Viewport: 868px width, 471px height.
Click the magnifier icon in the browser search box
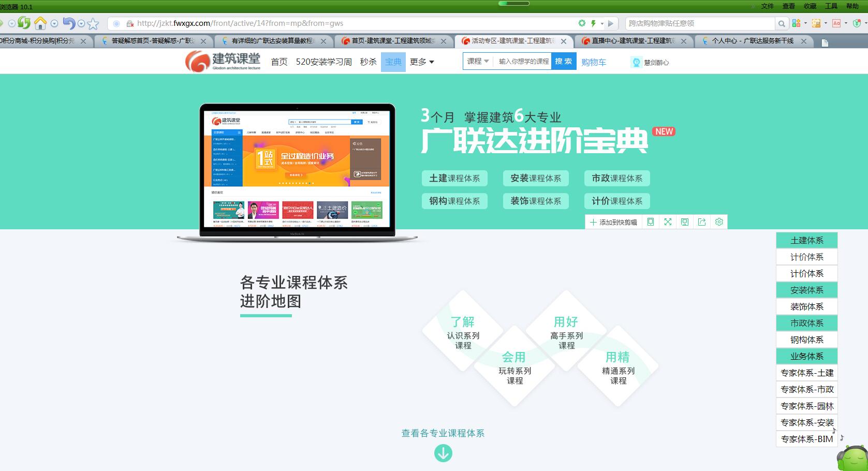(x=782, y=23)
